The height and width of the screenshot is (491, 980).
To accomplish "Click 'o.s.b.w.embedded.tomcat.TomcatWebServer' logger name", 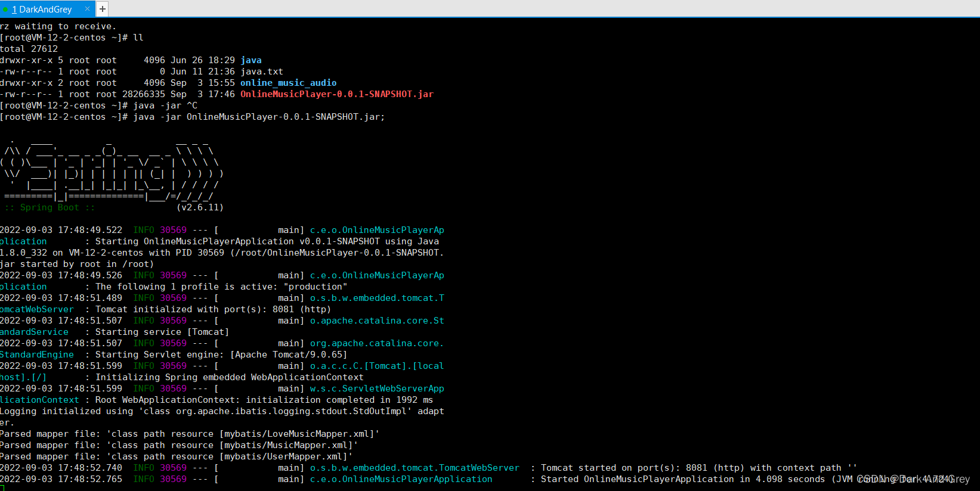I will click(415, 468).
